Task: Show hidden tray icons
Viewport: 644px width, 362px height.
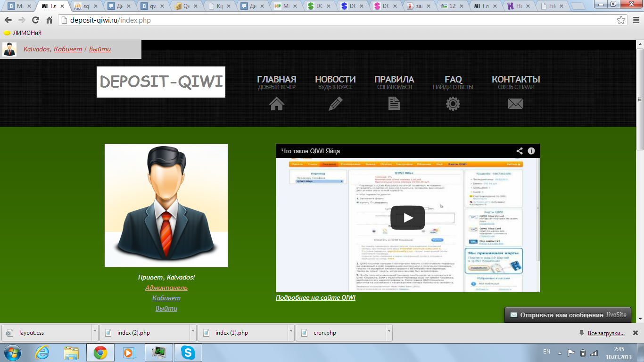Action: pos(560,353)
